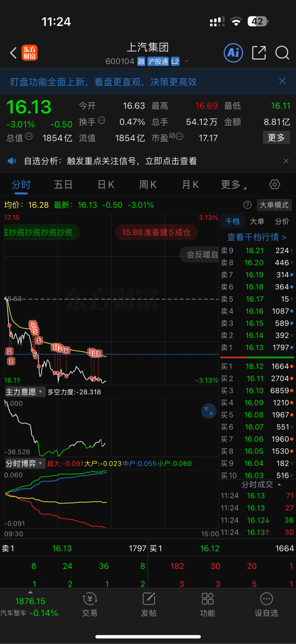Open 发帖 post icon

coord(149,605)
